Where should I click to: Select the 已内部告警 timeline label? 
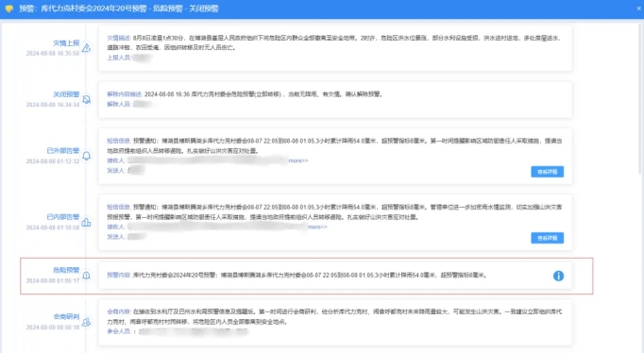click(63, 217)
